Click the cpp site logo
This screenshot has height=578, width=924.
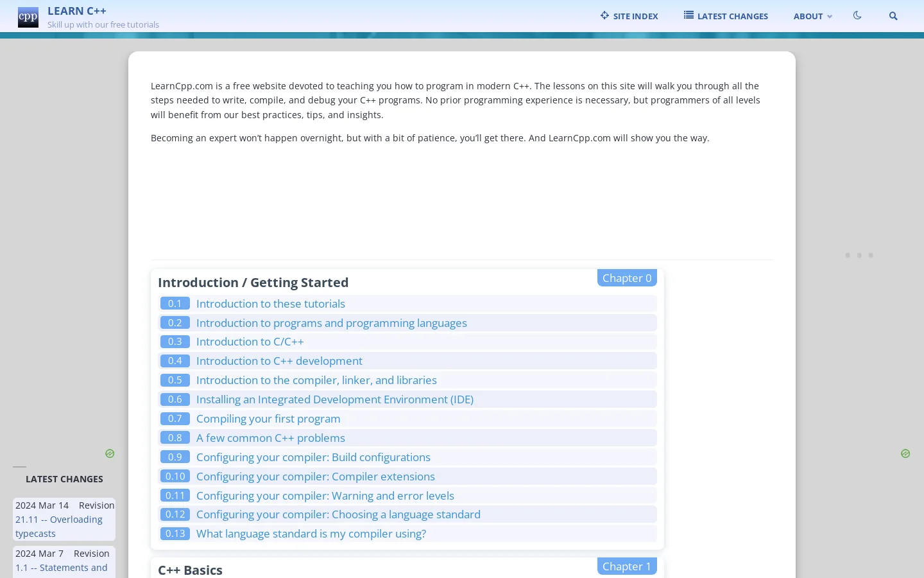tap(28, 17)
